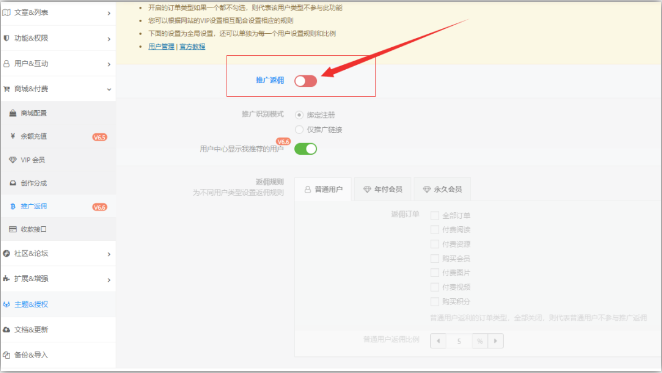Expand the 社区&论坛 chevron
The image size is (662, 373).
(x=109, y=254)
